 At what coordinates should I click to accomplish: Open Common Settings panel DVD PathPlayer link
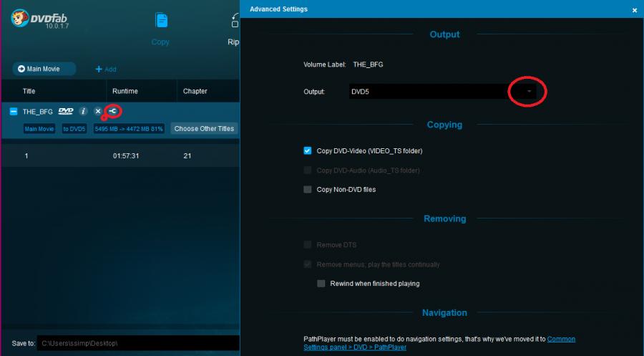pos(439,343)
